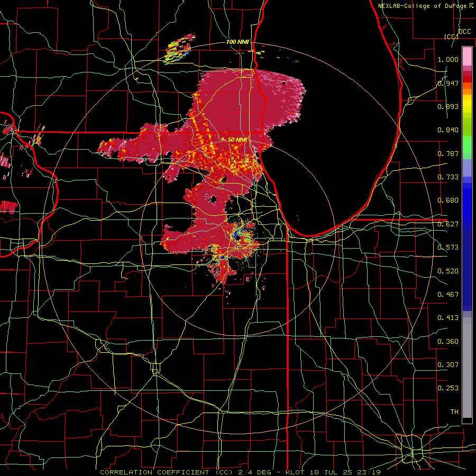Click the 0.253 scale value

click(x=448, y=388)
